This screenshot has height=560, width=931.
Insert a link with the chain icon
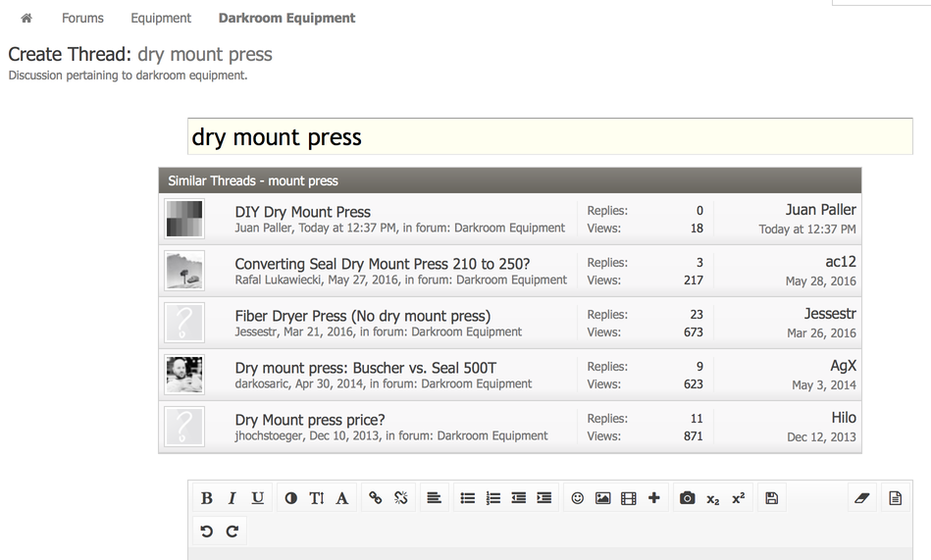coord(375,498)
